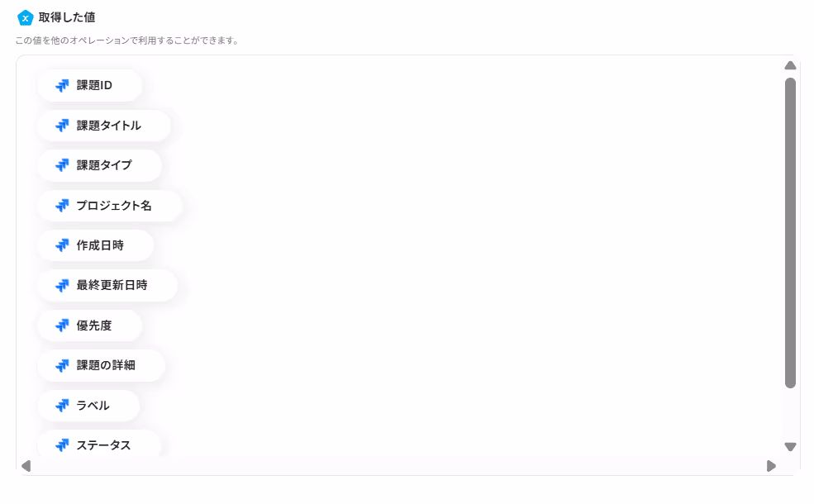Choose the 優先度 value chip
This screenshot has height=504, width=814.
point(90,326)
